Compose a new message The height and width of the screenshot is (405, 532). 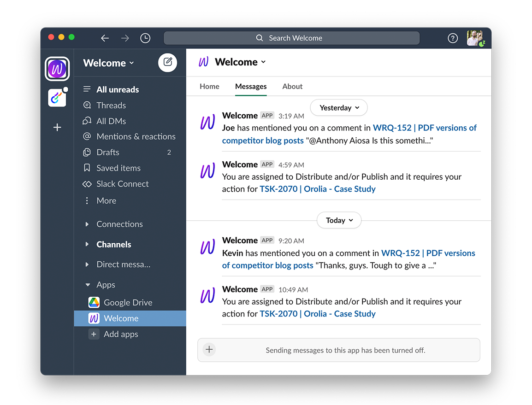pyautogui.click(x=168, y=62)
